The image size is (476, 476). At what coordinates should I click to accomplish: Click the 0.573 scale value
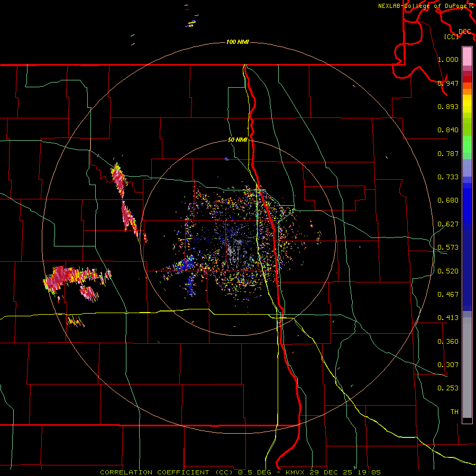click(448, 248)
